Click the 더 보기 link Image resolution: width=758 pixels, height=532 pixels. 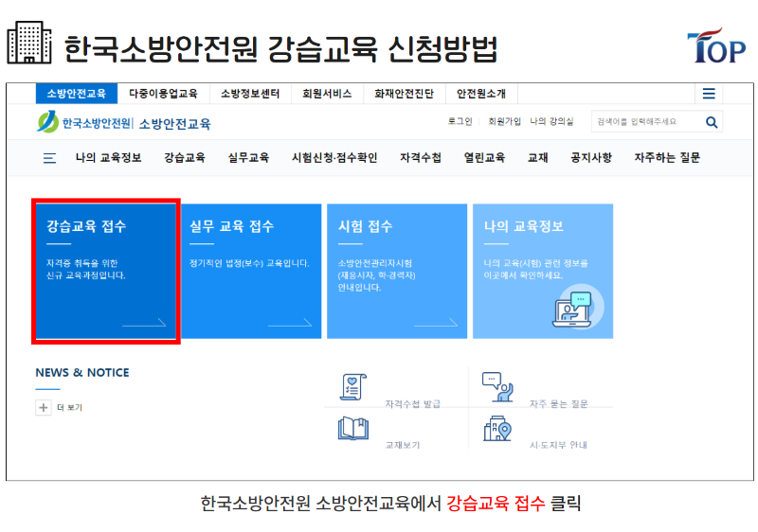point(69,408)
